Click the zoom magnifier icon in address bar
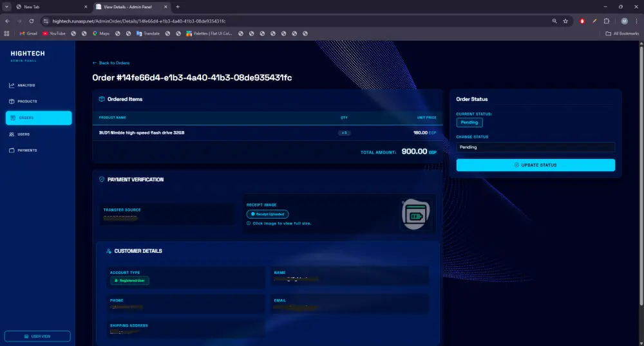This screenshot has height=346, width=644. [554, 21]
